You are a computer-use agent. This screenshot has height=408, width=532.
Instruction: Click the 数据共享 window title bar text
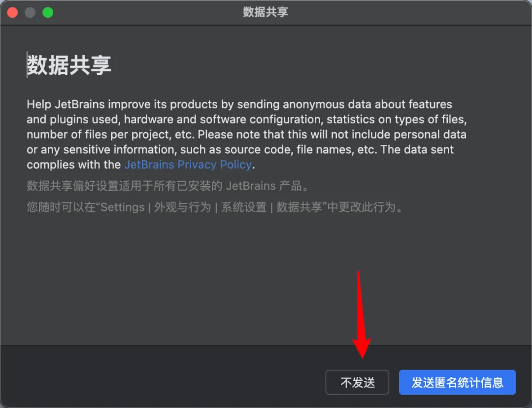(266, 12)
